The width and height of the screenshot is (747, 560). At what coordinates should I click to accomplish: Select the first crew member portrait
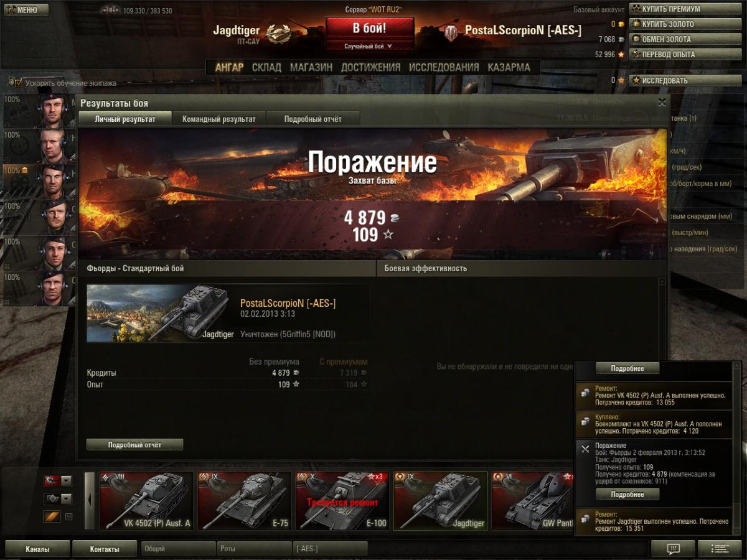click(54, 111)
